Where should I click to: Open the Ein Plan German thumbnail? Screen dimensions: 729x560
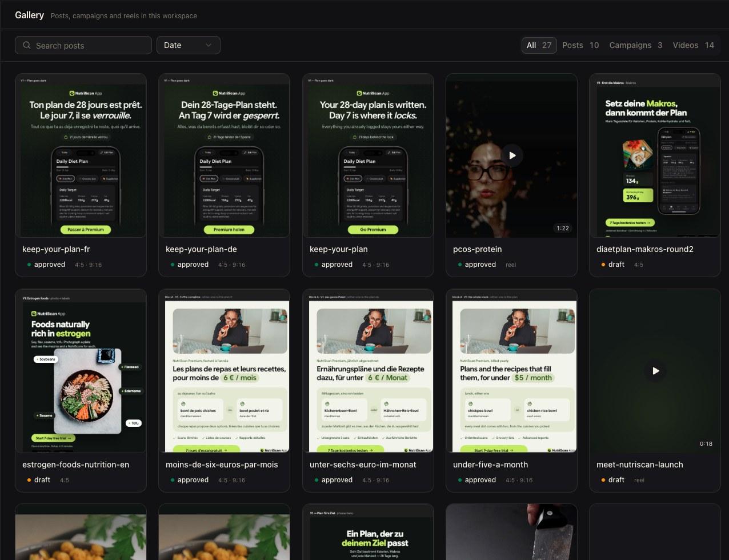(368, 533)
